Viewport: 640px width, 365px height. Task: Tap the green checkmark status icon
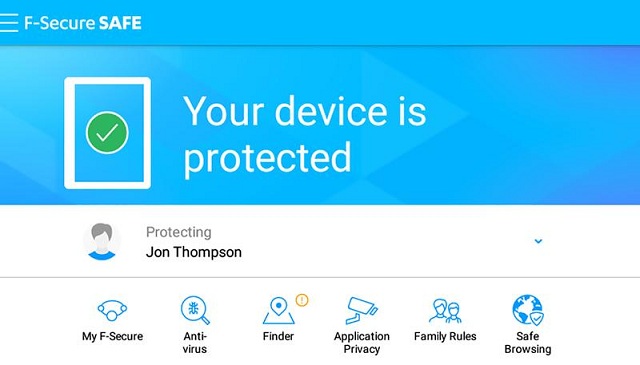pyautogui.click(x=107, y=133)
